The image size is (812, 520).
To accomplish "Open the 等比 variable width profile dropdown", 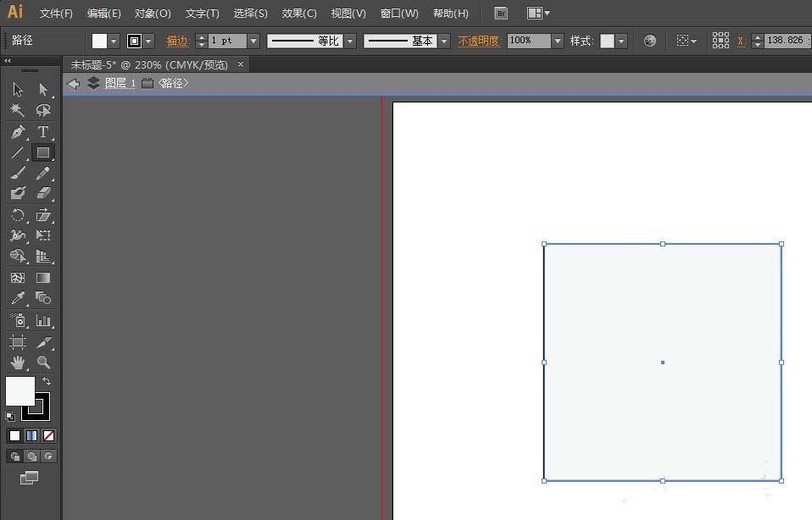I will pyautogui.click(x=349, y=41).
